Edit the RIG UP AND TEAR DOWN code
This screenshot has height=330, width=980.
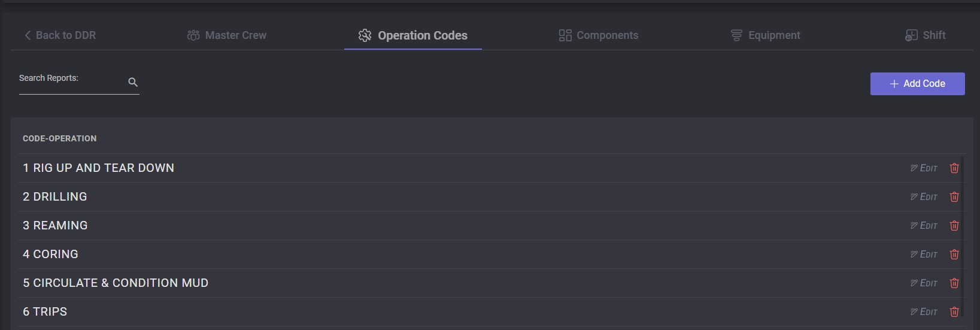pos(924,168)
